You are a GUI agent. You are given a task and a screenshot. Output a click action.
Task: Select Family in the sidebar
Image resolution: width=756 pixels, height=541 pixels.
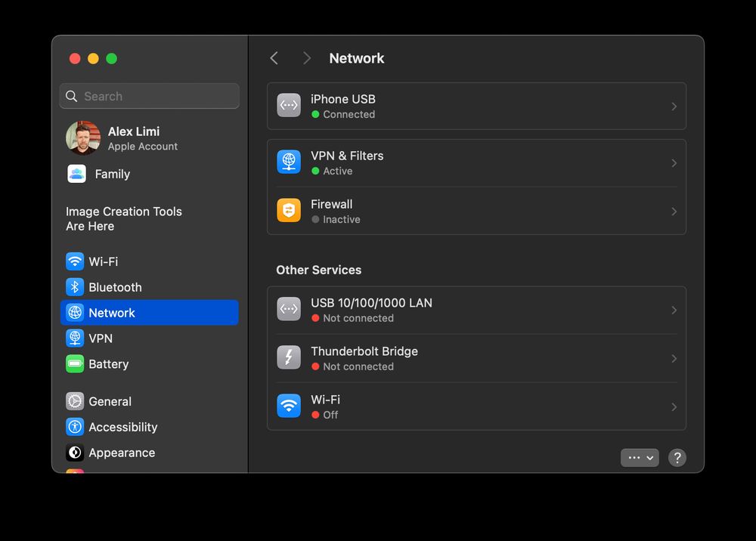coord(113,174)
